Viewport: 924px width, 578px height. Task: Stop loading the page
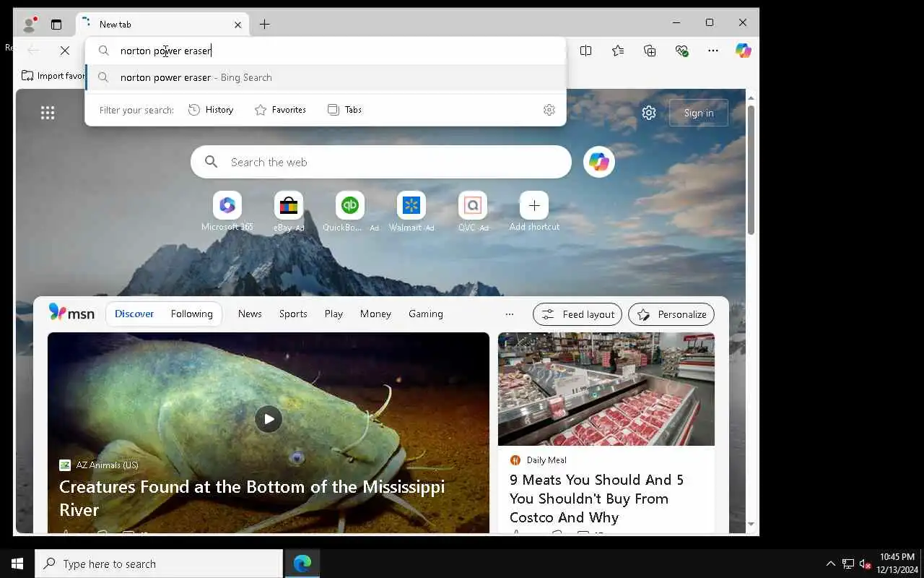click(64, 51)
